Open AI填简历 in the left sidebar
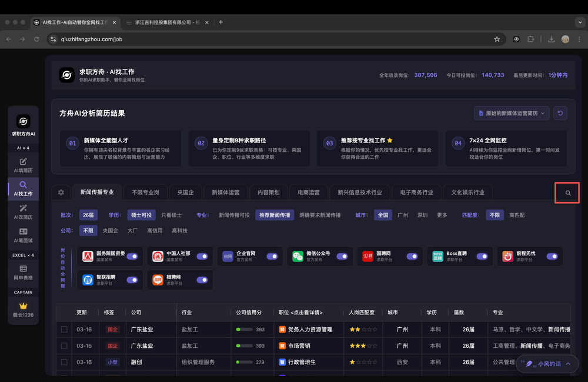This screenshot has width=588, height=382. tap(24, 165)
